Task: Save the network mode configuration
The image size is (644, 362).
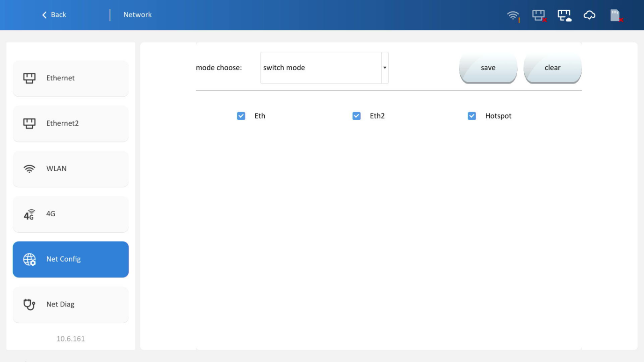Action: 488,68
